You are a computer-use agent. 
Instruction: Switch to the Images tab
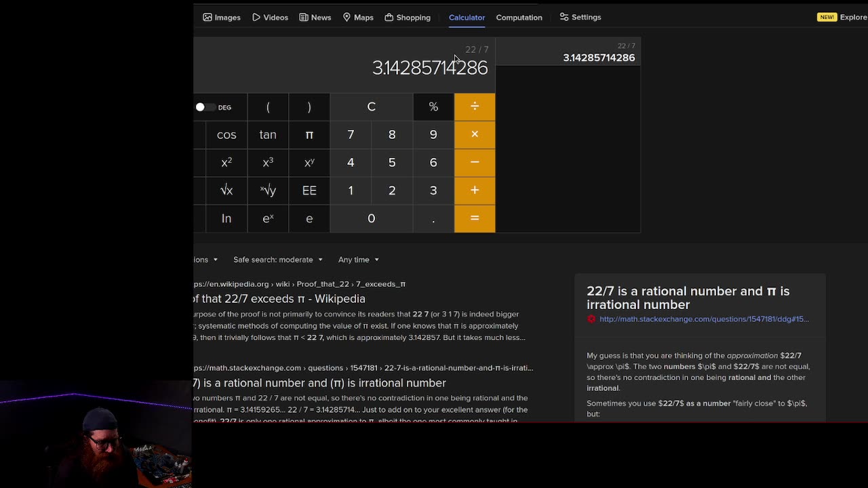[222, 17]
